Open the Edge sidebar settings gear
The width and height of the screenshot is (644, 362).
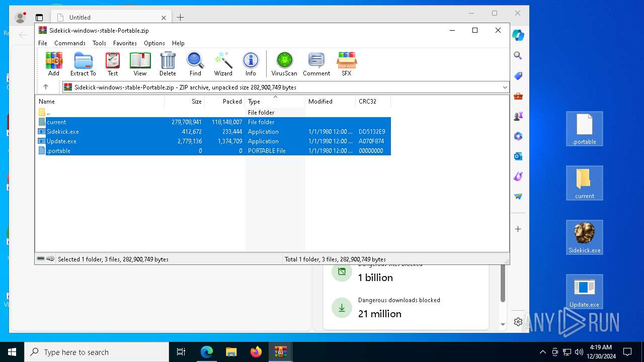[518, 322]
